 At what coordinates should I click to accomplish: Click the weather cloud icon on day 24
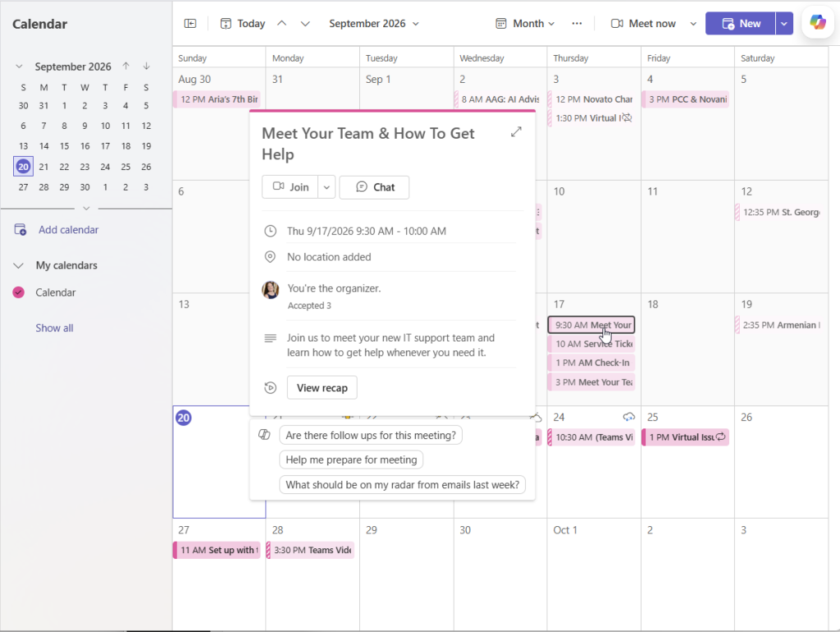tap(629, 417)
